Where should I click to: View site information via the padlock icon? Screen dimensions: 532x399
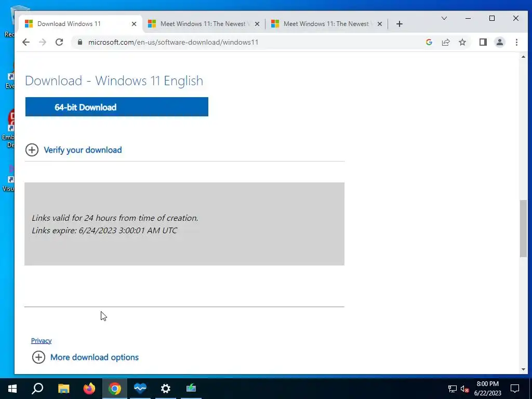click(80, 42)
